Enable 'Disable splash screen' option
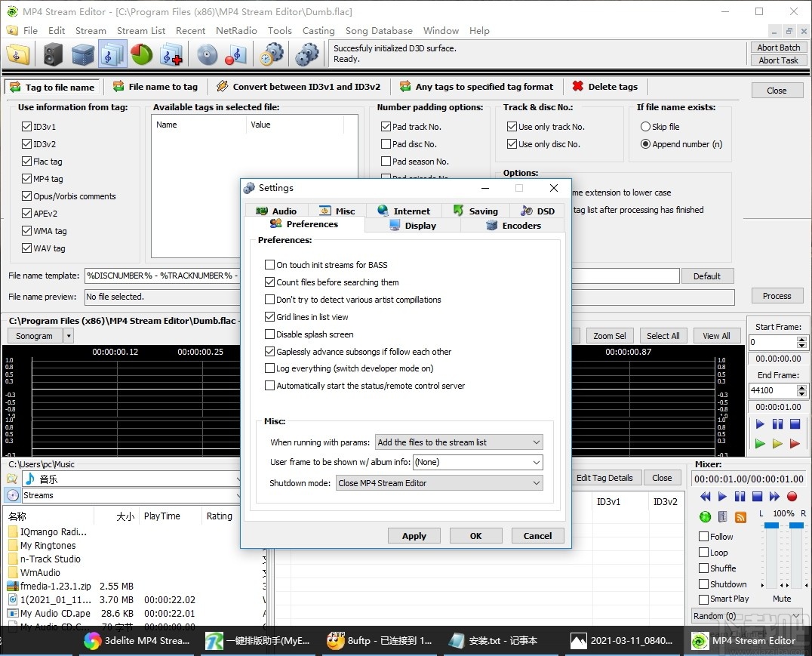 pos(269,334)
